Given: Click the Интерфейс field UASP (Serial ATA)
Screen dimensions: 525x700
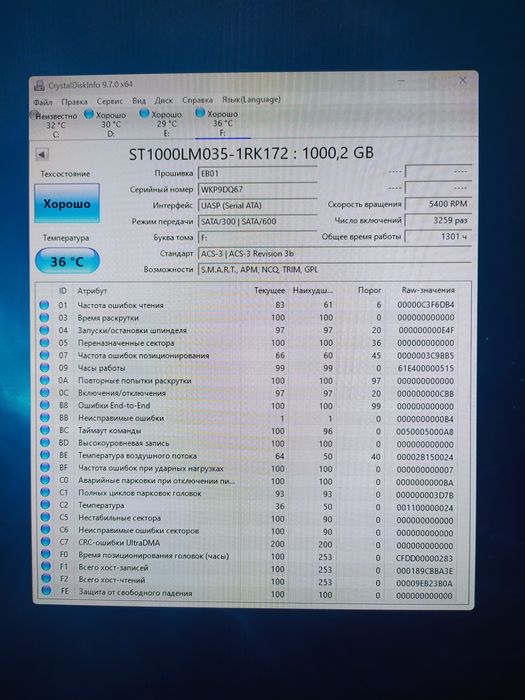Looking at the screenshot, I should [x=257, y=205].
